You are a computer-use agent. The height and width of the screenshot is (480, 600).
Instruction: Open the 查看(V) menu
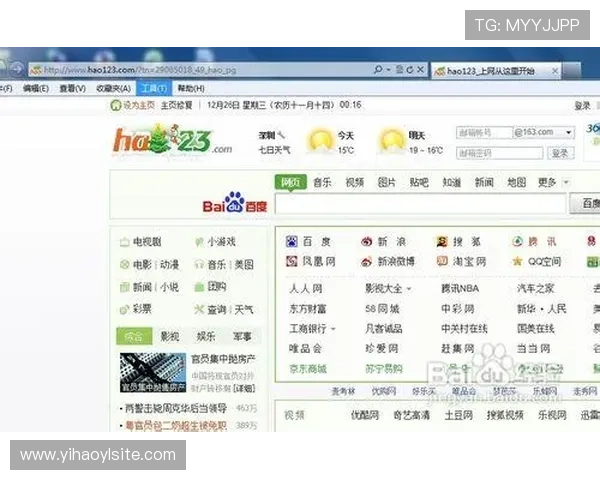pyautogui.click(x=72, y=88)
